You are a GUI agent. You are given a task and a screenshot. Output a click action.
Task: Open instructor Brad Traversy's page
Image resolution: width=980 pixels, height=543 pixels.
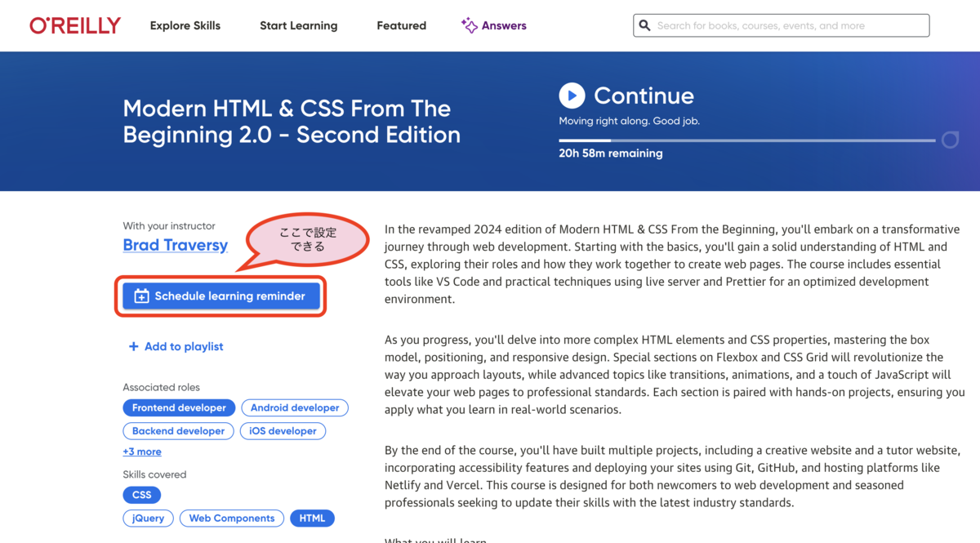175,244
